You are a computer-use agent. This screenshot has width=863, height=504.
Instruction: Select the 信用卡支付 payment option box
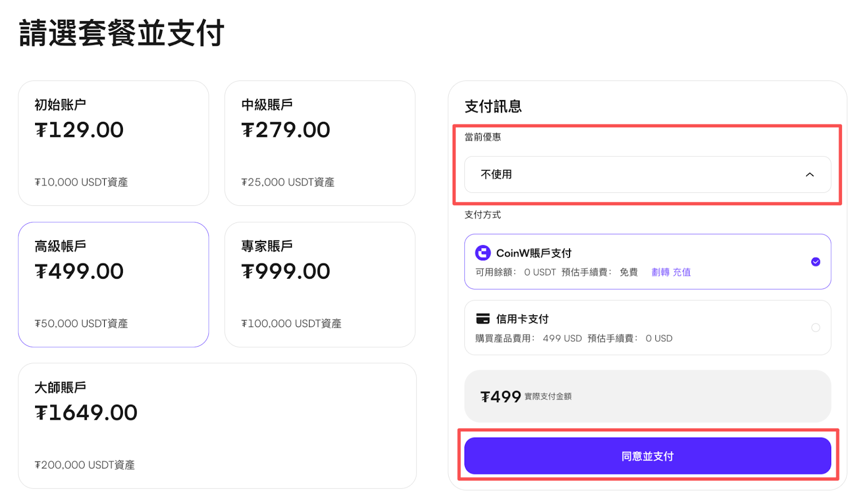(647, 328)
